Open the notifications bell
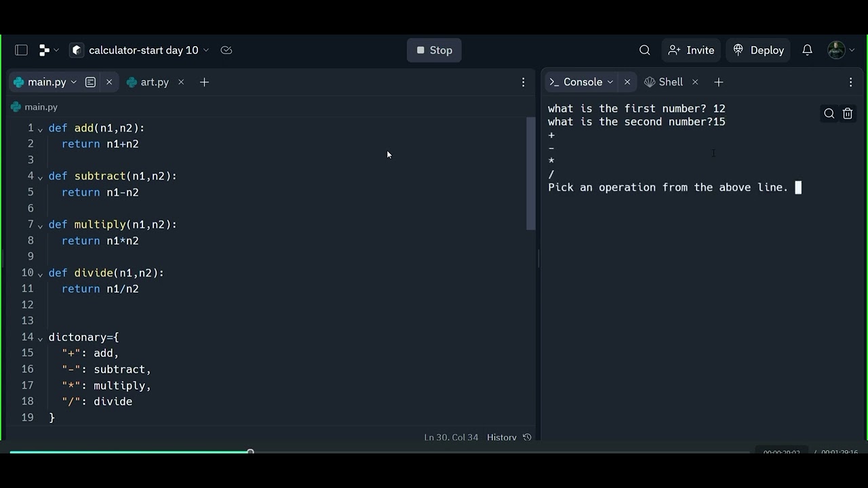This screenshot has width=868, height=488. click(807, 50)
